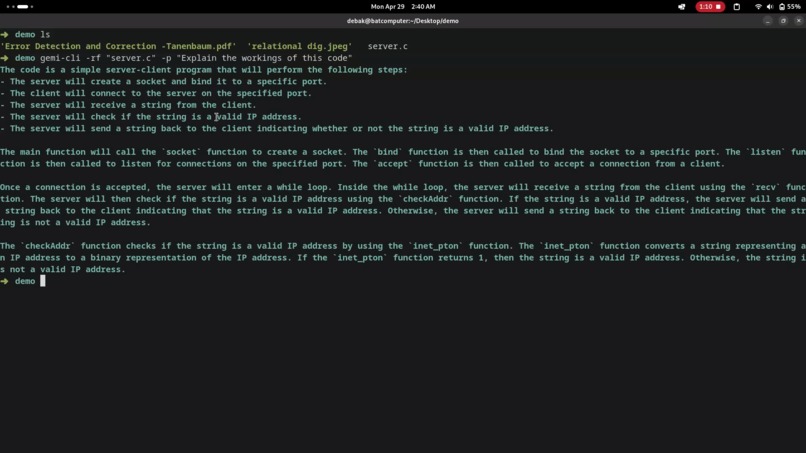Open the clipboard indicator in the top bar
This screenshot has width=806, height=453.
737,7
